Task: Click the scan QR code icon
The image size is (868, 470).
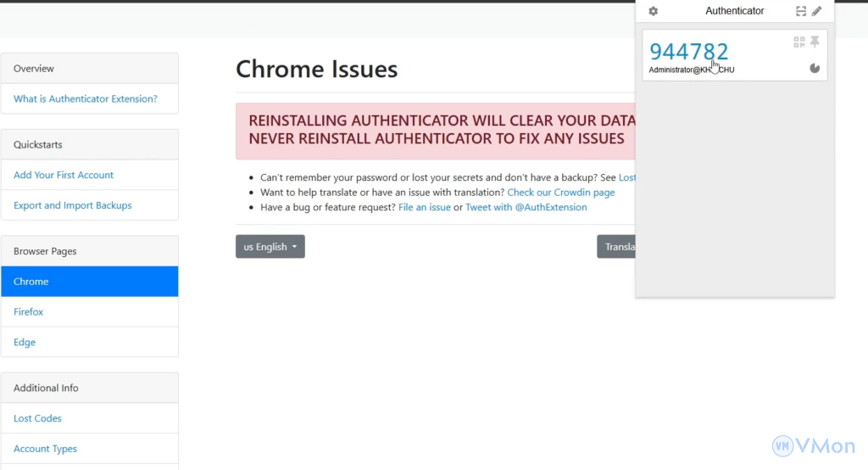Action: (801, 11)
